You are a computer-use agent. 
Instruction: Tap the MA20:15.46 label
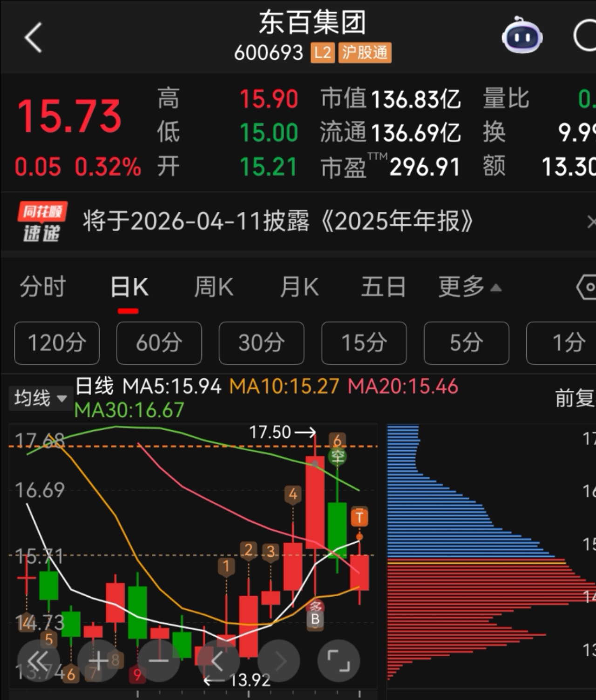pyautogui.click(x=403, y=387)
